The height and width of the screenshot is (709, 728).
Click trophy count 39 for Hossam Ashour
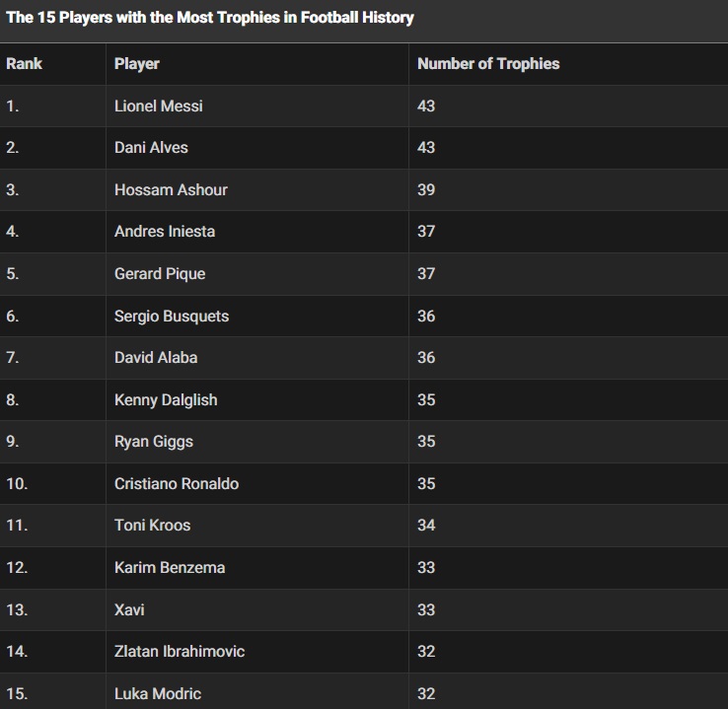click(x=426, y=189)
